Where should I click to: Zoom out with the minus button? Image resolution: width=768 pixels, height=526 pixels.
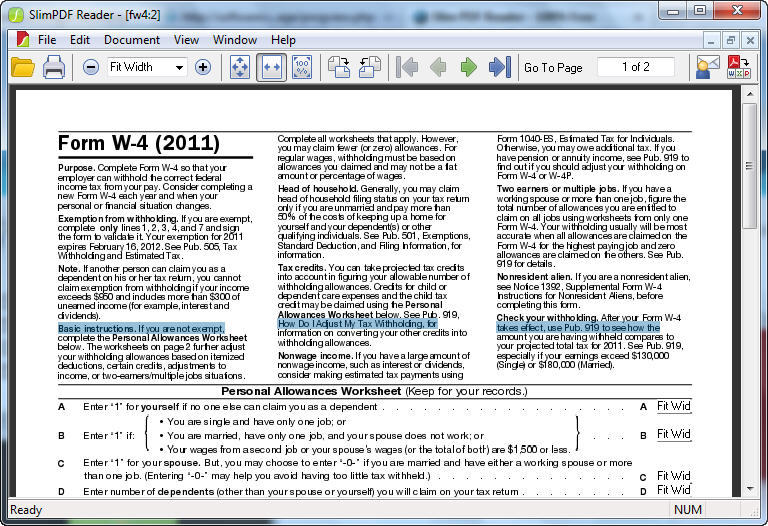tap(91, 67)
